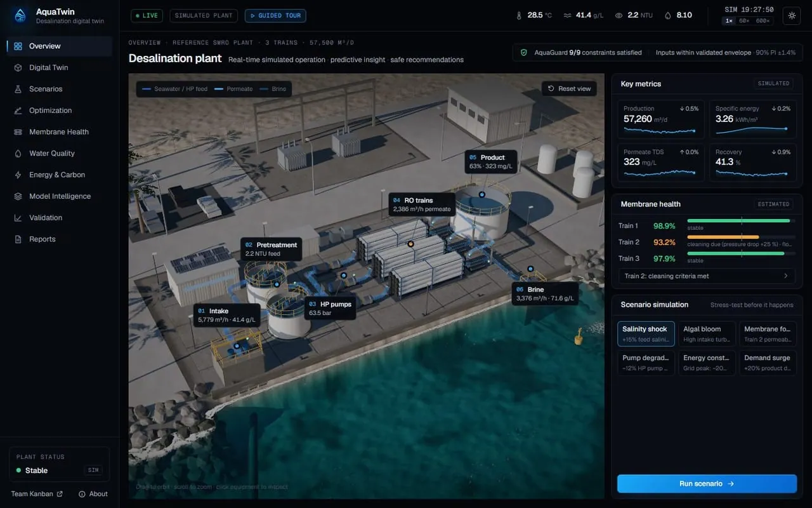Click the blue marker dot on the Product tank
Viewport: 812px width, 508px height.
pyautogui.click(x=481, y=194)
